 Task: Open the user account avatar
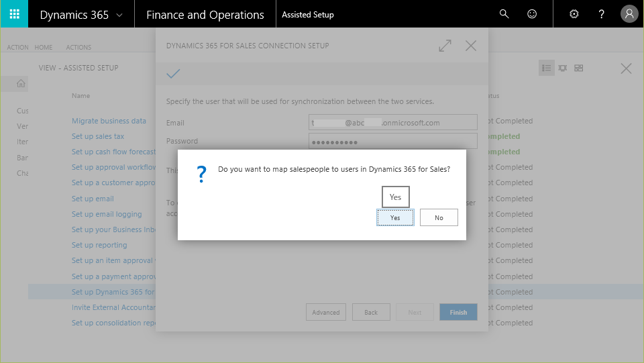pos(629,14)
